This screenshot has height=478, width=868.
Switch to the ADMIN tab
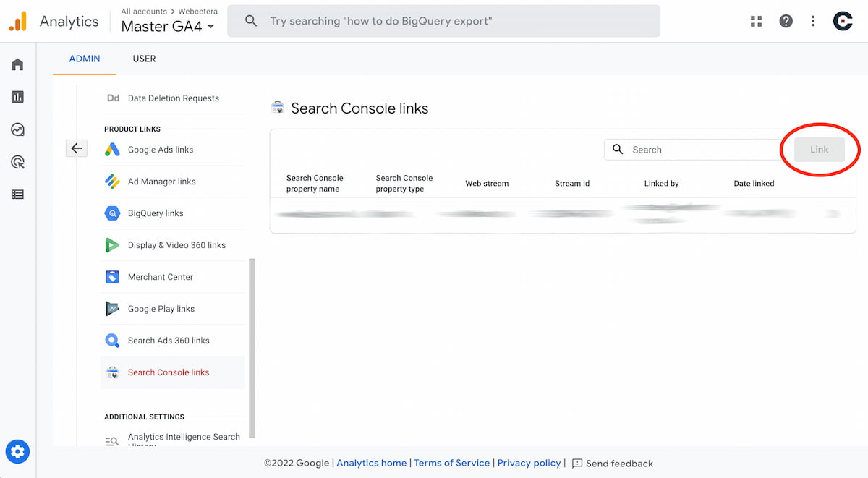point(85,59)
